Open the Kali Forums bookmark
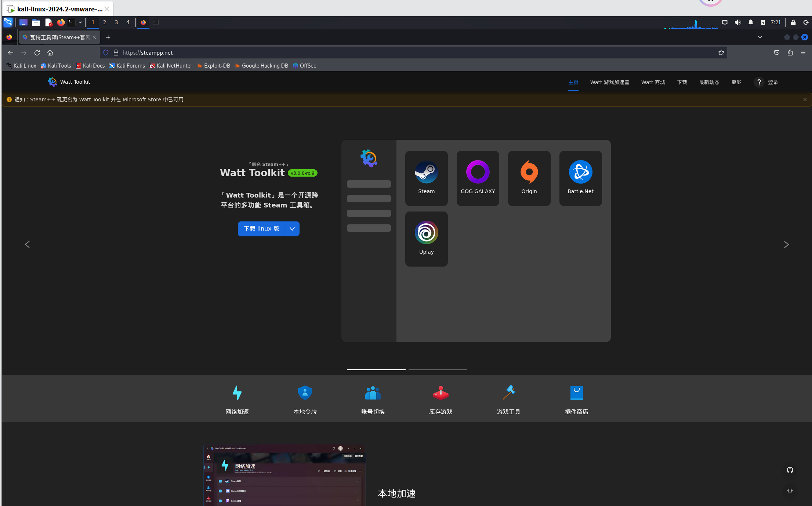 127,66
